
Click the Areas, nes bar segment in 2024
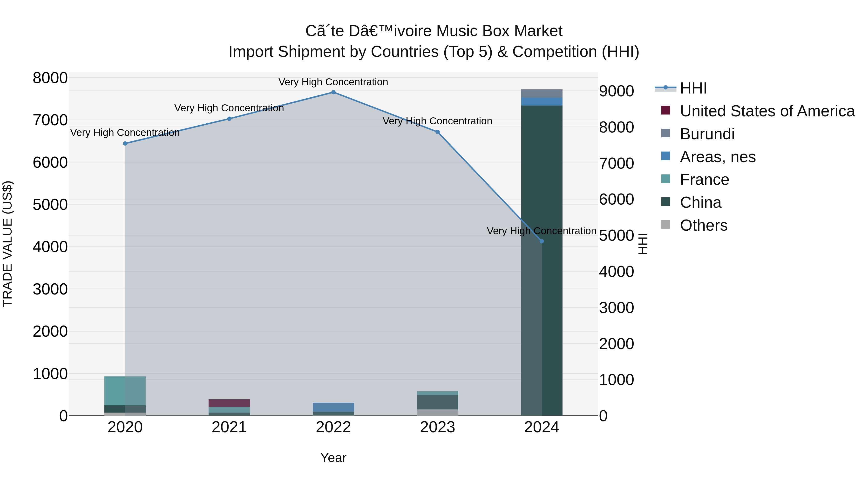tap(542, 101)
